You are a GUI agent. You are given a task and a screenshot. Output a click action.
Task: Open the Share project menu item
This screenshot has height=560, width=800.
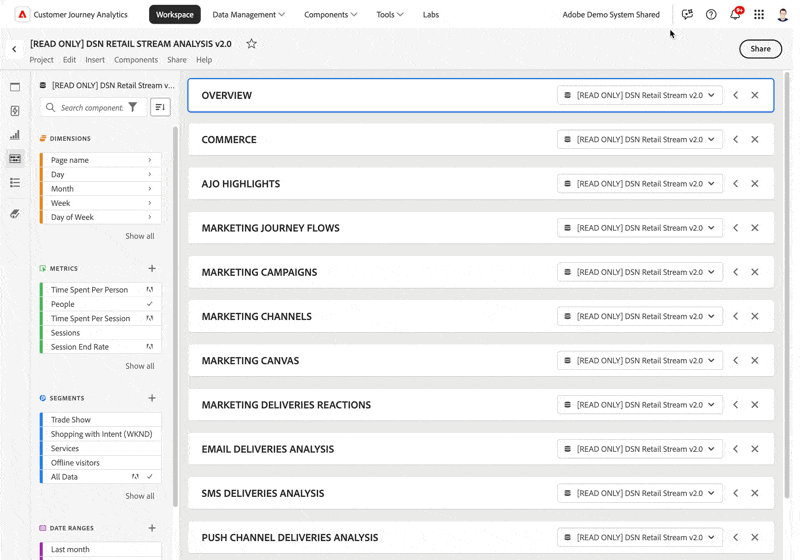[177, 60]
